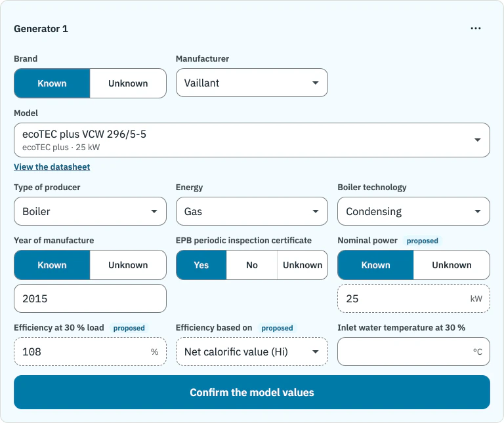
Task: Click the proposed badge beside Efficiency based on
Action: pos(277,328)
